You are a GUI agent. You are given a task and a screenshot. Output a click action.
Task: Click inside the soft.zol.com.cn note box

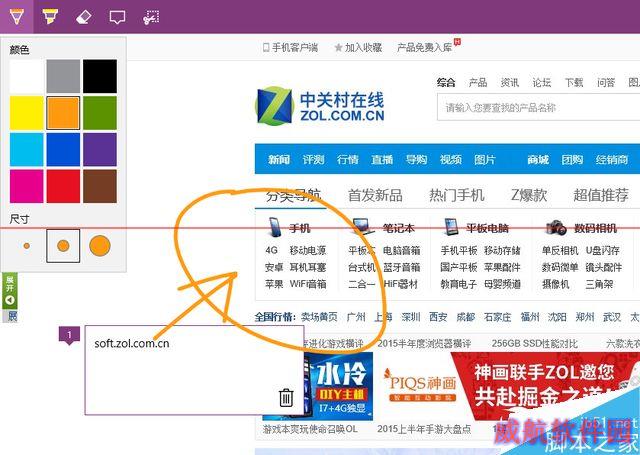click(194, 370)
